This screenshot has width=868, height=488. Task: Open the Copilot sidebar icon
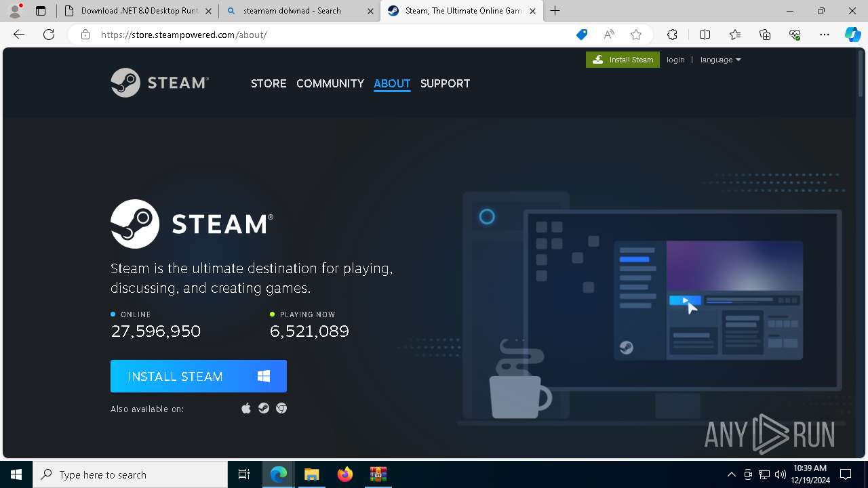[852, 35]
